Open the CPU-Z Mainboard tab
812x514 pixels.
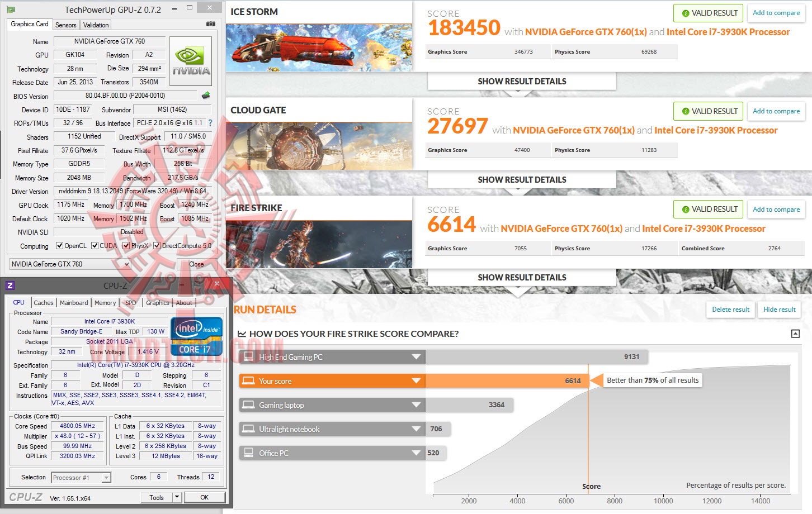click(x=74, y=303)
